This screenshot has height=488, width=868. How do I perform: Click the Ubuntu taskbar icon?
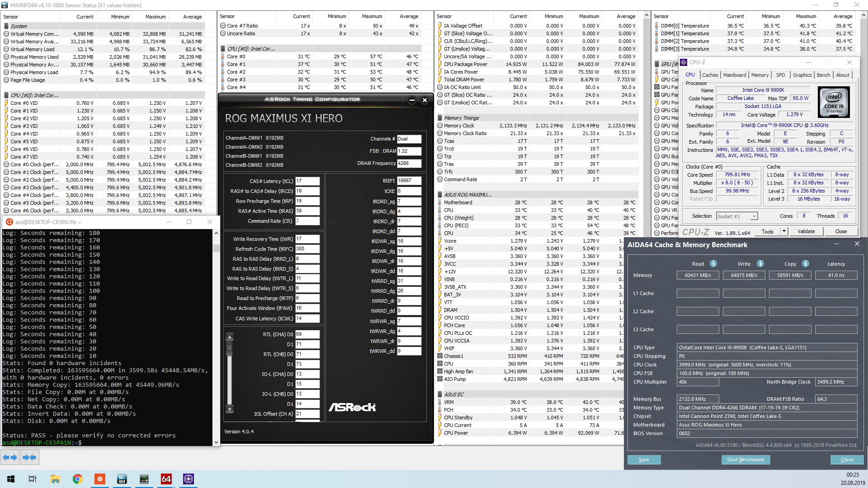[x=99, y=479]
